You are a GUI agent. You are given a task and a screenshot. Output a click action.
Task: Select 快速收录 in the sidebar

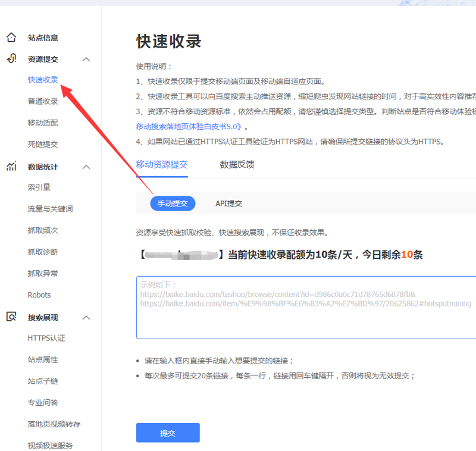43,80
